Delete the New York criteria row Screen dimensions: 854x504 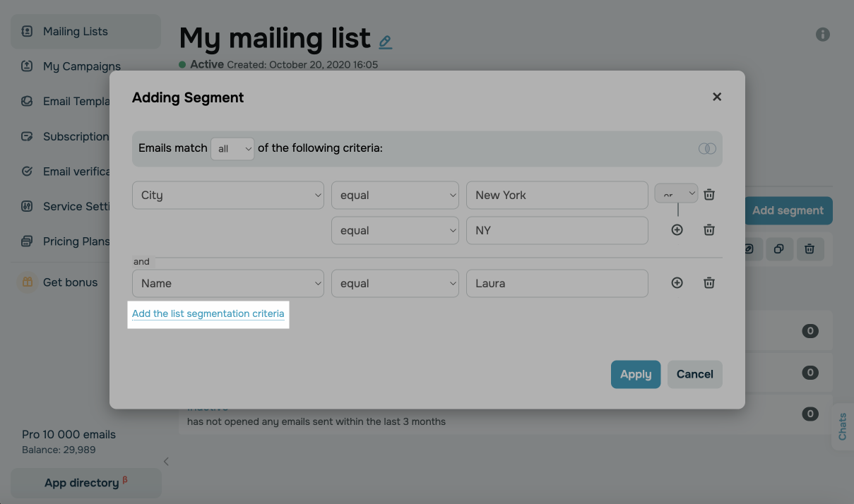[x=709, y=195]
